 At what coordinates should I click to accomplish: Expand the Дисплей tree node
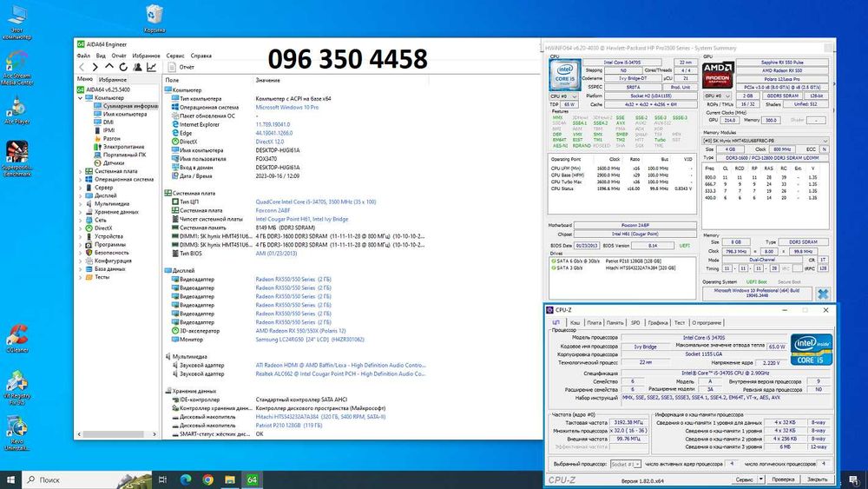(80, 196)
